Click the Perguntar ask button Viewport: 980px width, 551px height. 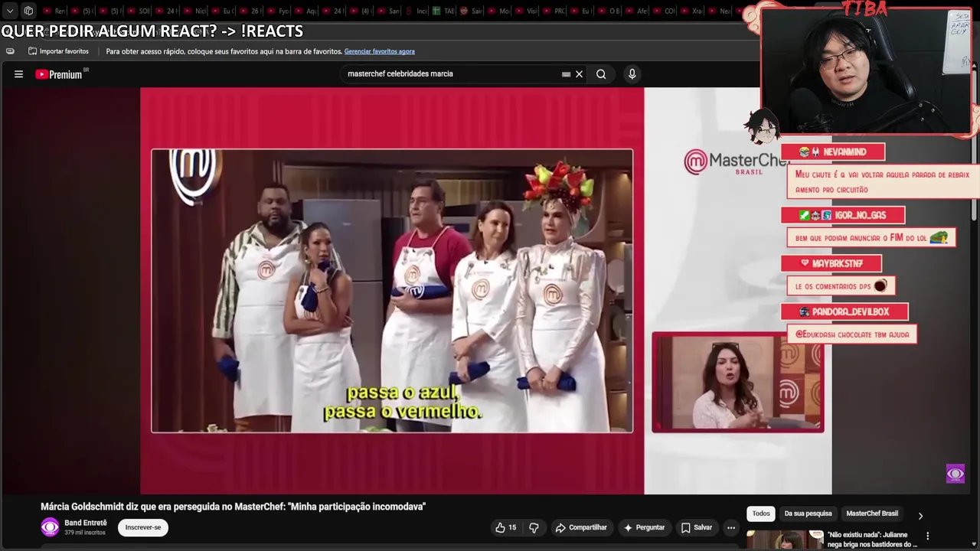tap(644, 527)
